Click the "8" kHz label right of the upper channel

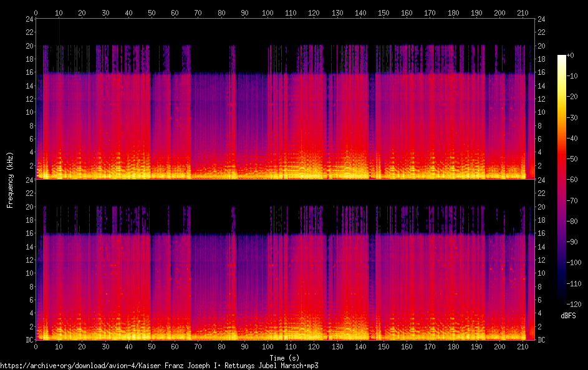(539, 125)
